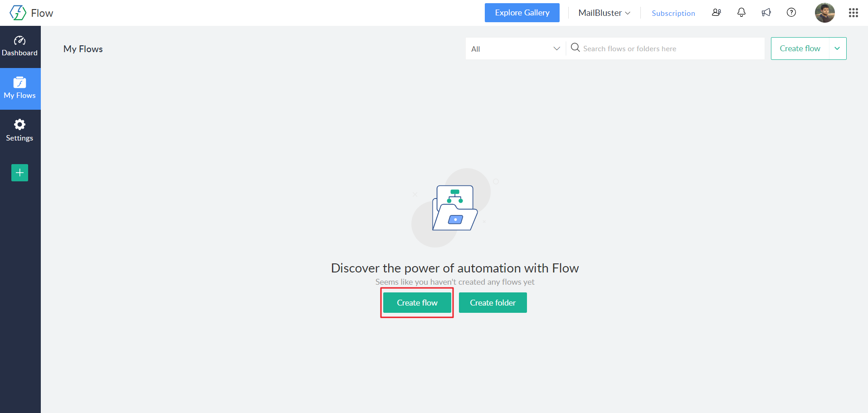Click the outlined Create flow button at top
The image size is (868, 413).
click(800, 49)
